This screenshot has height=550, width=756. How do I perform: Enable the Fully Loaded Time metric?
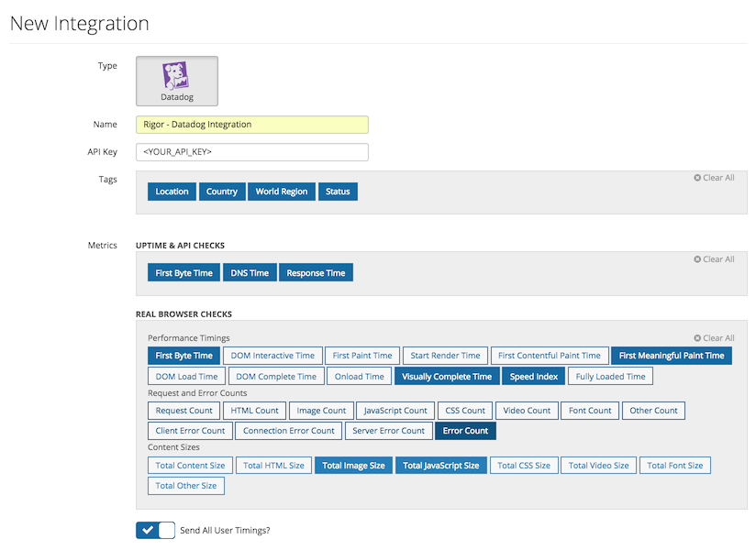(610, 376)
